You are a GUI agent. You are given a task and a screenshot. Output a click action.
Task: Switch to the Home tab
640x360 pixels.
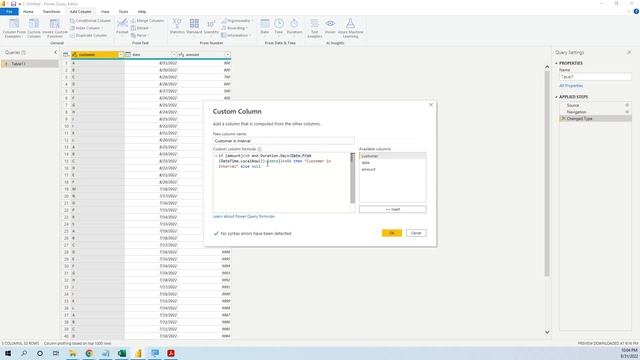(28, 12)
